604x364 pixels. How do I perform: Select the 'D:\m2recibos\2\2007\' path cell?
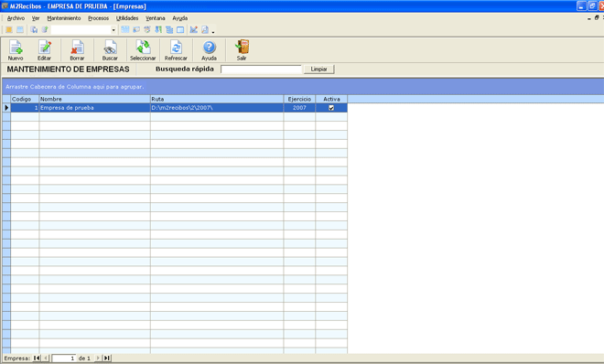[217, 108]
